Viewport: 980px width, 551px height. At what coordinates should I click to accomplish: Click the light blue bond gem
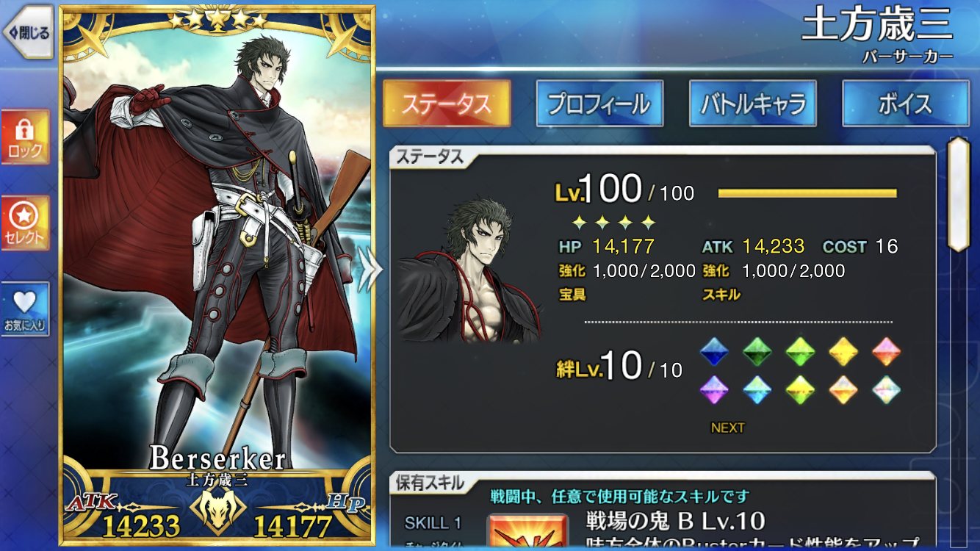pyautogui.click(x=757, y=389)
